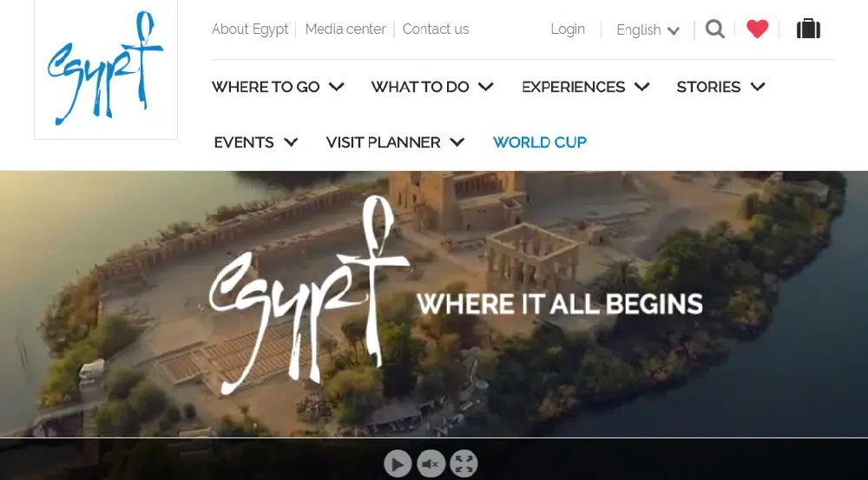Open favorites with the red heart icon

(757, 29)
